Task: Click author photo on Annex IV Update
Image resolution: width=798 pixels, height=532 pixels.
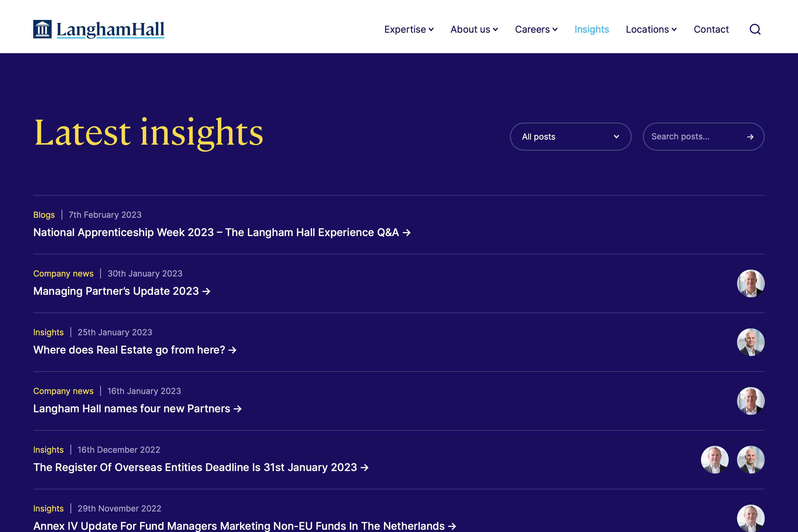Action: tap(751, 518)
